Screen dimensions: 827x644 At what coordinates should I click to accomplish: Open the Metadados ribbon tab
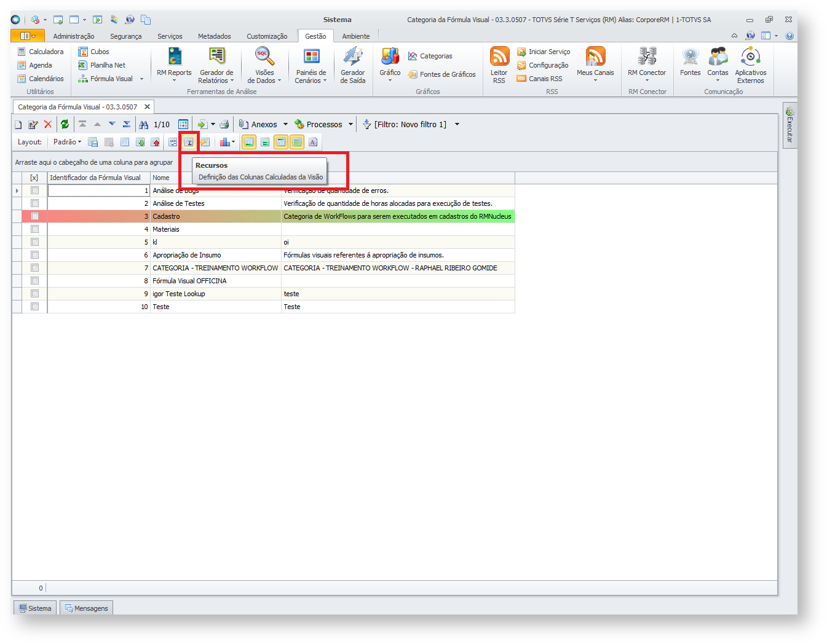pyautogui.click(x=215, y=36)
